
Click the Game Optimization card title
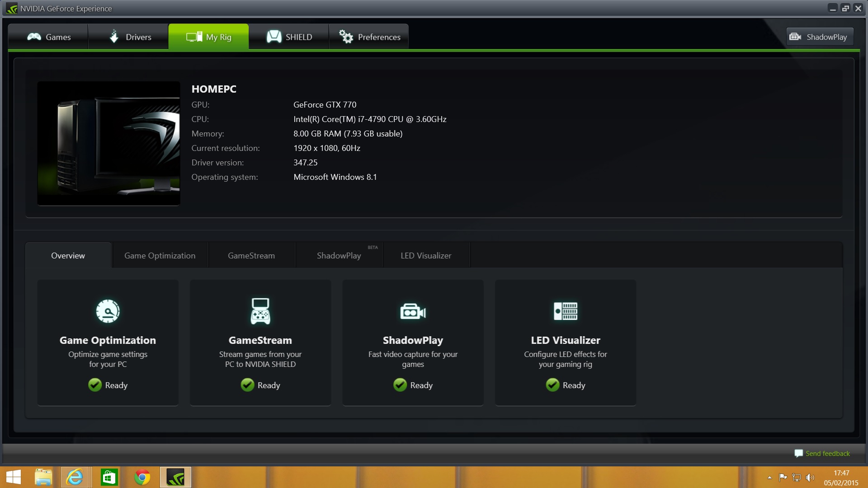[108, 340]
